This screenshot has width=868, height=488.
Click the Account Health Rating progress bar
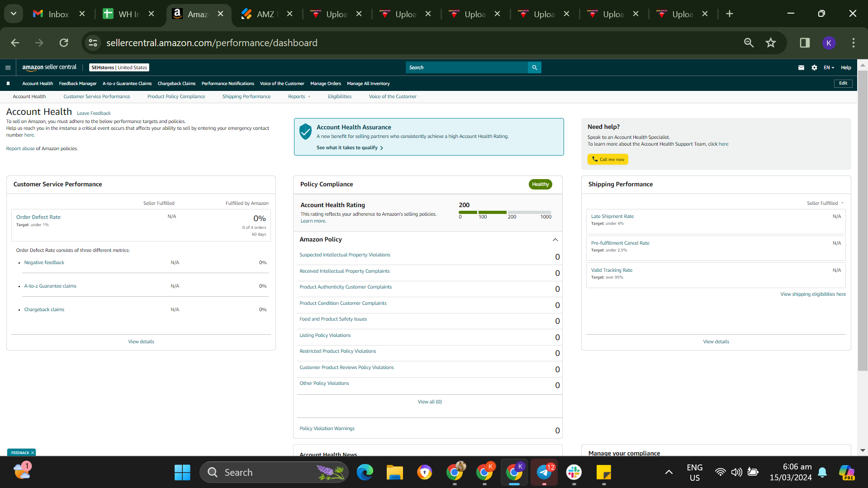505,212
